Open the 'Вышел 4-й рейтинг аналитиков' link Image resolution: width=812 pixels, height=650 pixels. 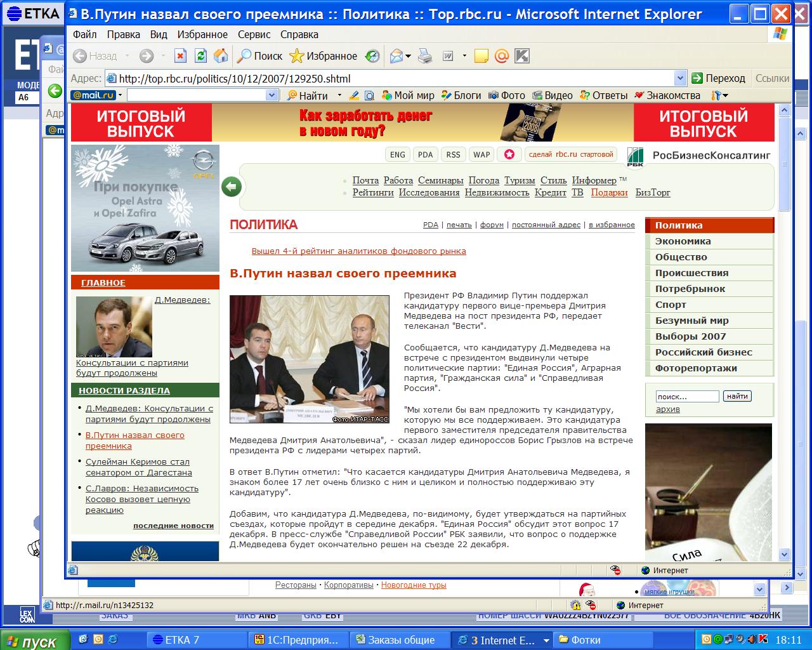[358, 251]
